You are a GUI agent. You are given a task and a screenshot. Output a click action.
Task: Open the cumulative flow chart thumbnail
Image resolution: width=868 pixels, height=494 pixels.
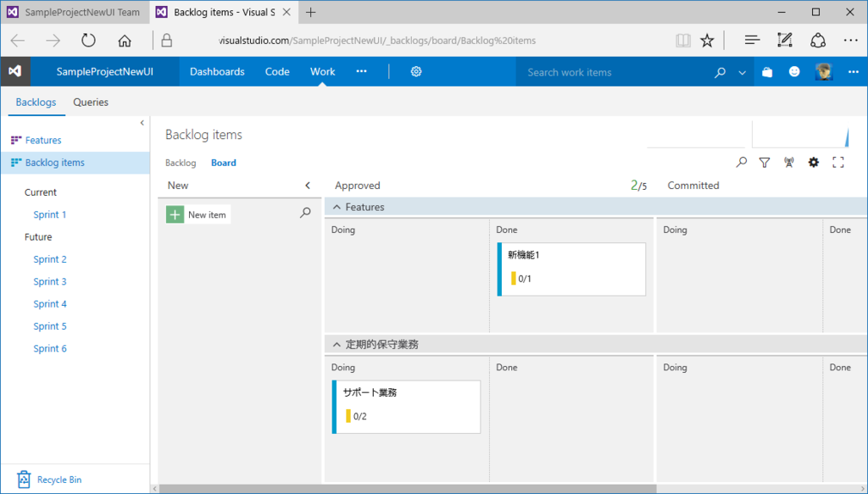coord(800,134)
